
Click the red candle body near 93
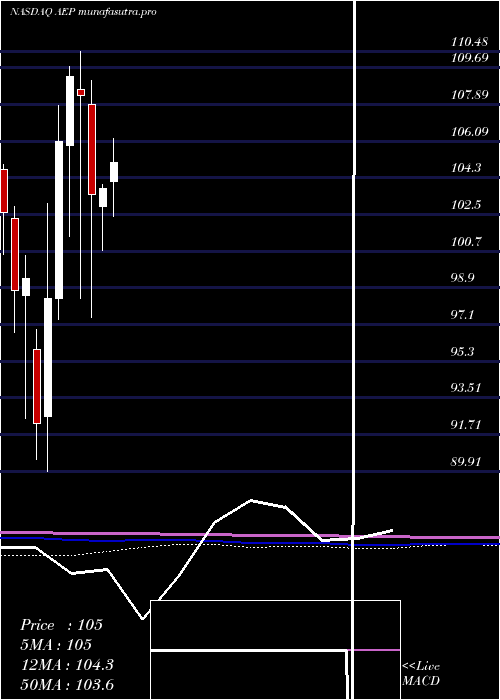point(37,386)
